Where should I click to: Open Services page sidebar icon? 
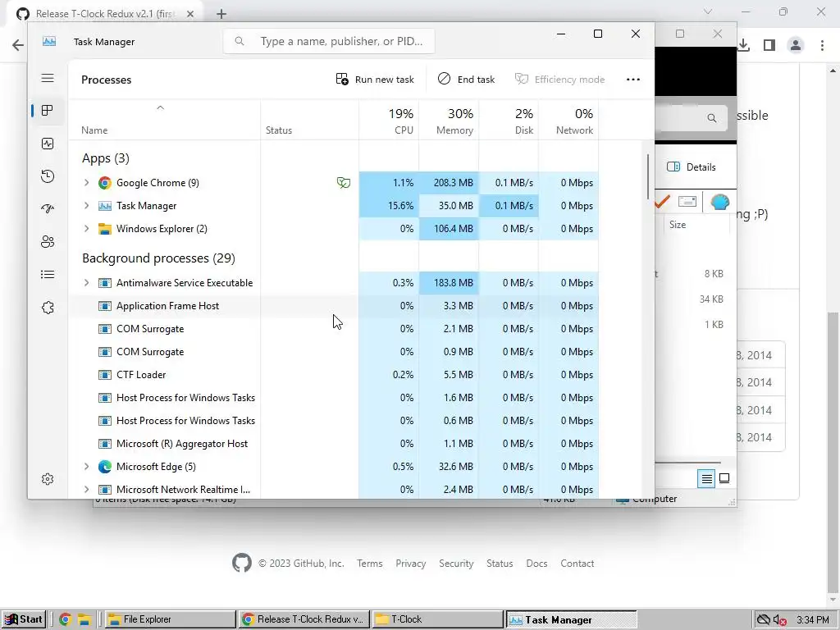coord(48,308)
